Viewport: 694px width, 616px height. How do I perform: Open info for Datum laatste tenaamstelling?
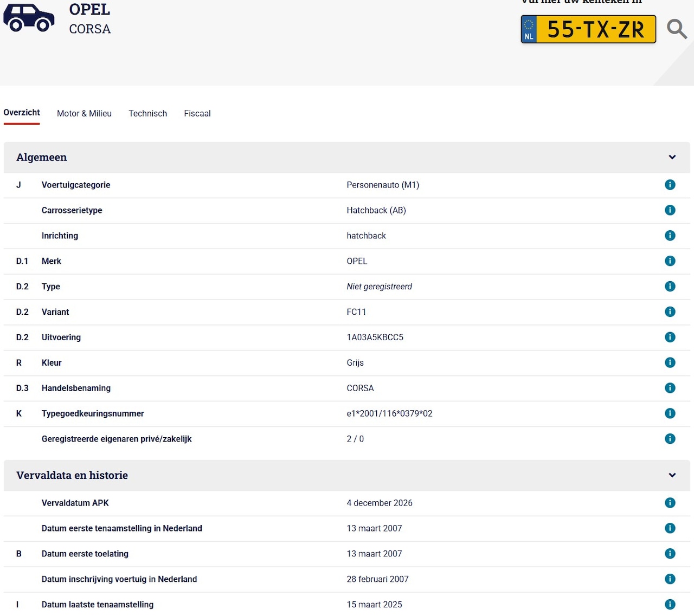(x=670, y=605)
